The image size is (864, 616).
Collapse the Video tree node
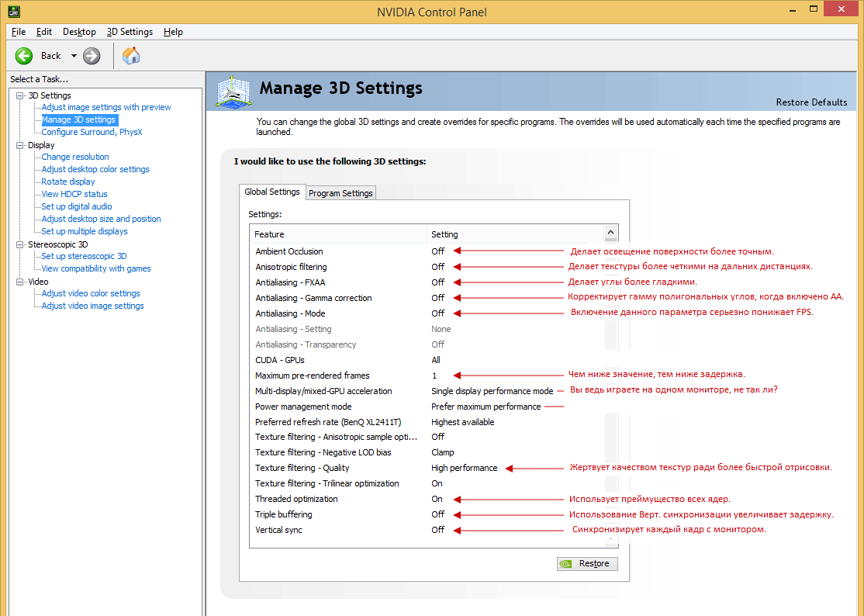[20, 282]
